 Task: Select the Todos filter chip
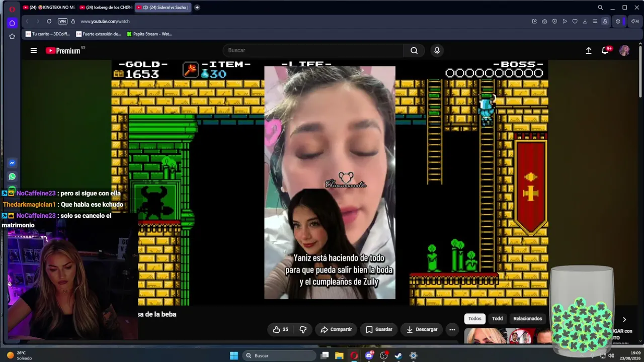pyautogui.click(x=475, y=319)
